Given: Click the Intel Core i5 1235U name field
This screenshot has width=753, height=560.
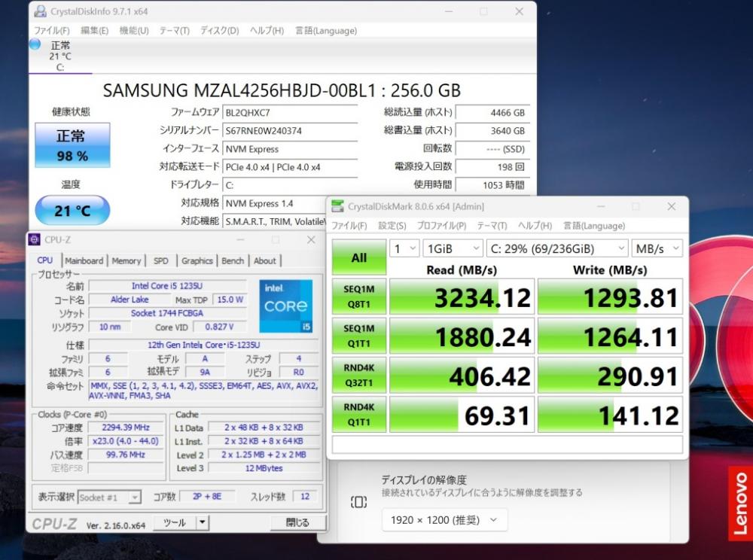Looking at the screenshot, I should tap(167, 286).
